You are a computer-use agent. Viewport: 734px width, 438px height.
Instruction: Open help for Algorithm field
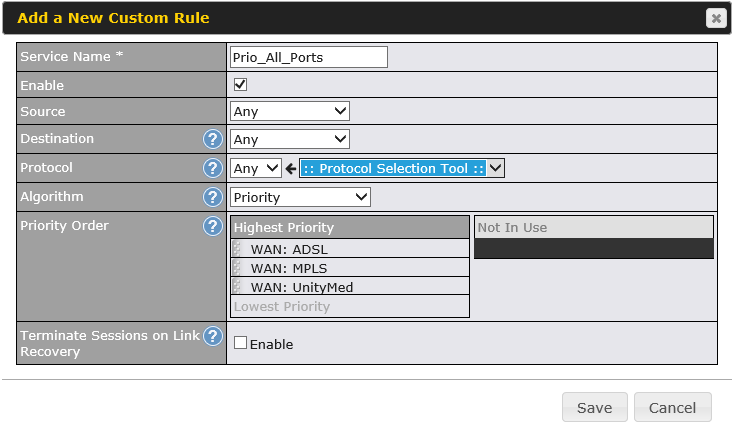coord(213,197)
